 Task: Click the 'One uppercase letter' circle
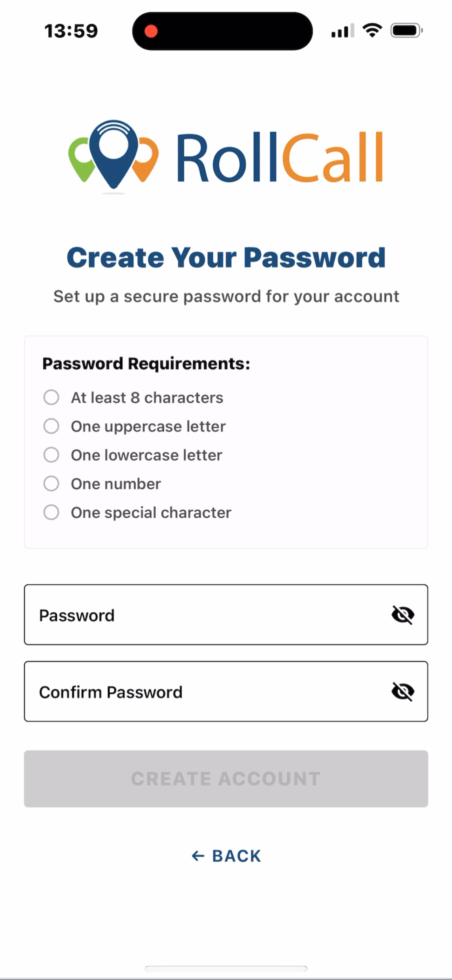coord(52,426)
